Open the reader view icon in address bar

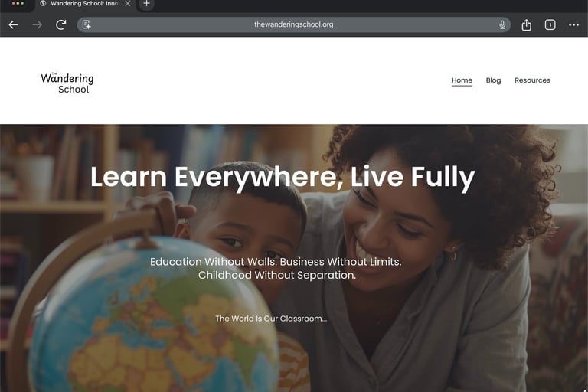click(x=87, y=24)
